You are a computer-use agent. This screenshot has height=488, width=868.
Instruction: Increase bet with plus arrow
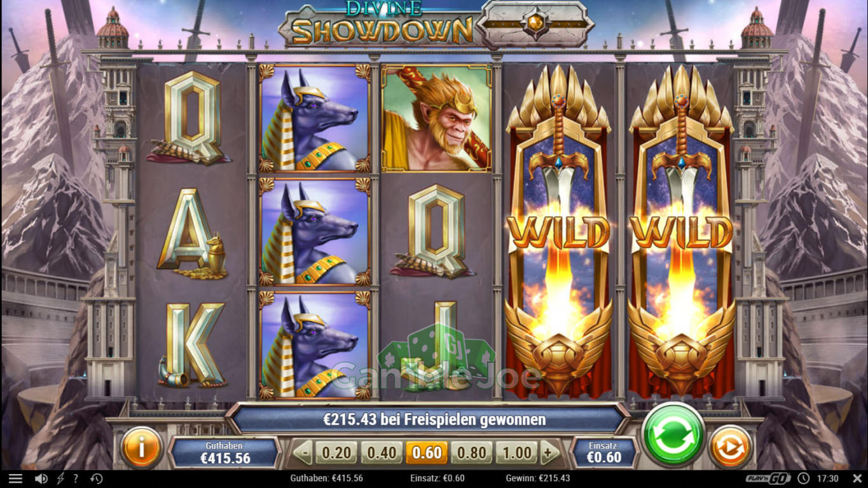pos(548,453)
